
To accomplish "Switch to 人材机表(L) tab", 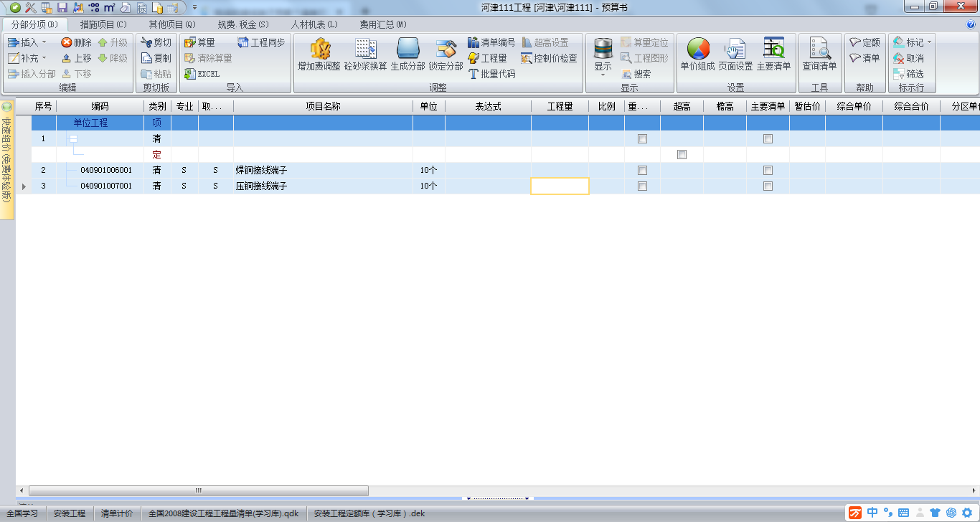I will [314, 24].
